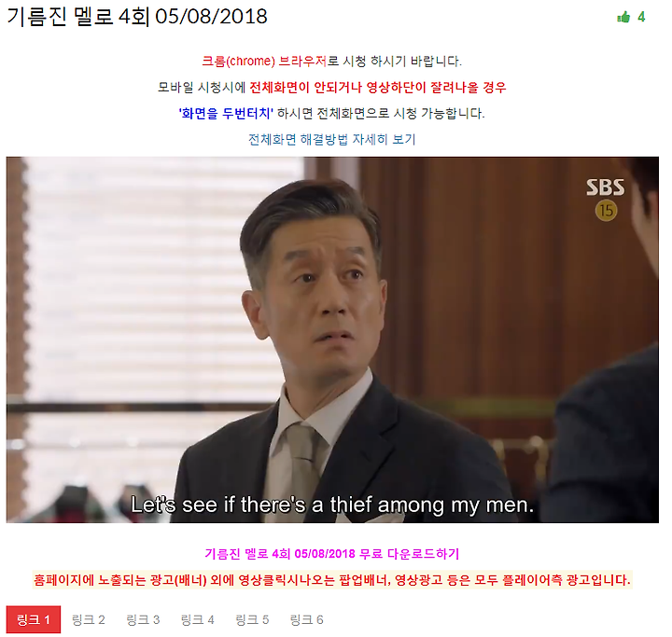Open the 기름진 멜로 4회 무료 다운로드하기 link

click(331, 553)
